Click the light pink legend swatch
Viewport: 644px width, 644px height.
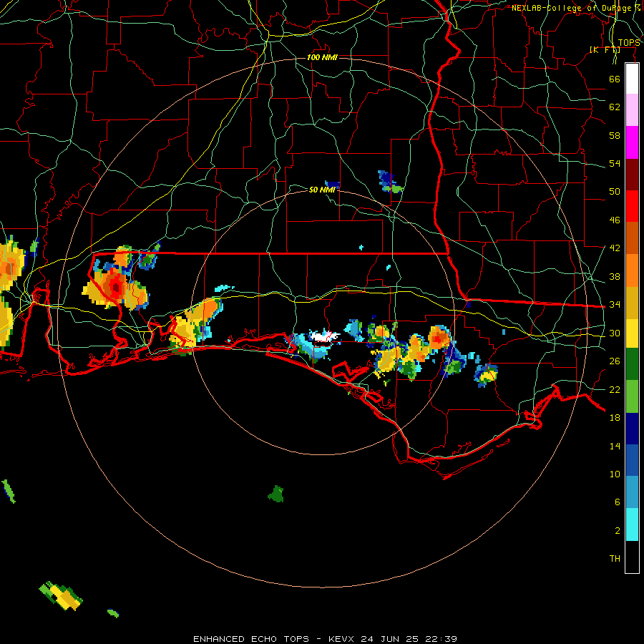pos(632,110)
